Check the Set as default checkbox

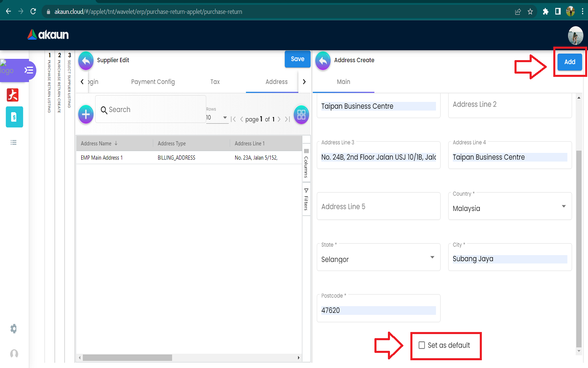pos(422,345)
